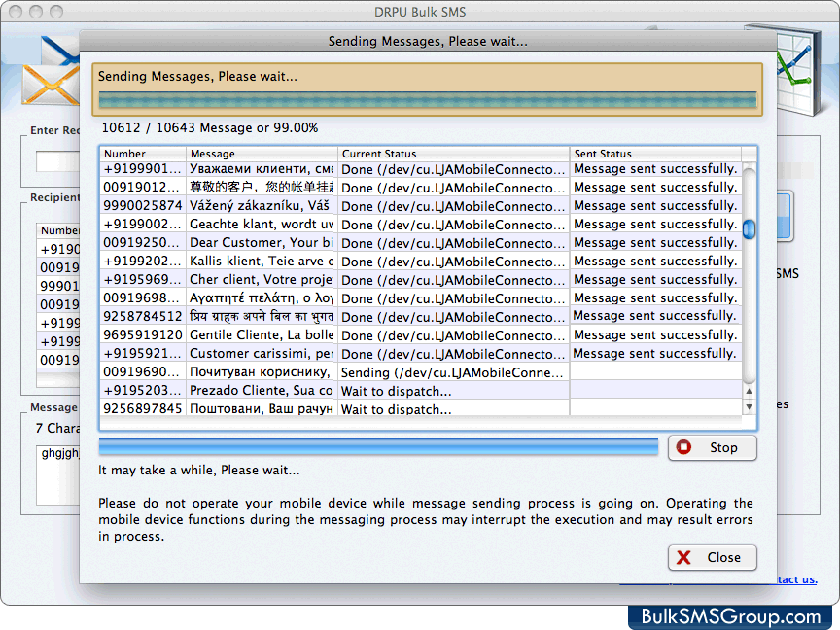
Task: Stop the message sending process
Action: pyautogui.click(x=712, y=447)
